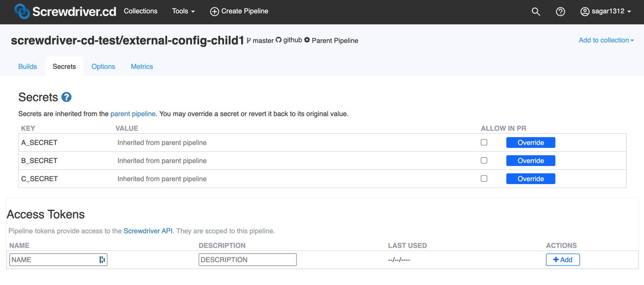Click the B_SECRET key text
This screenshot has height=285, width=644.
[39, 161]
